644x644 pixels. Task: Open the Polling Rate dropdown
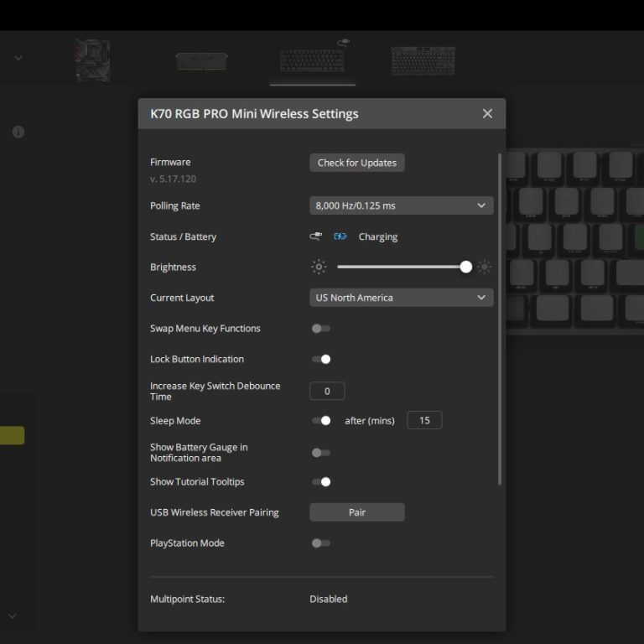[401, 205]
